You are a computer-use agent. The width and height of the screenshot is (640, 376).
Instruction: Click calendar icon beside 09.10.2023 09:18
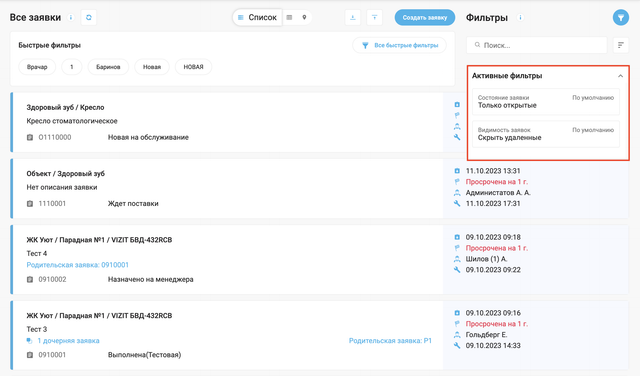[457, 237]
